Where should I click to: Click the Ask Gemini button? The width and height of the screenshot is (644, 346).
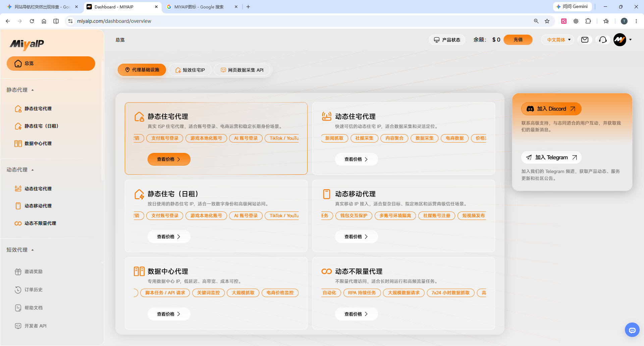tap(572, 7)
